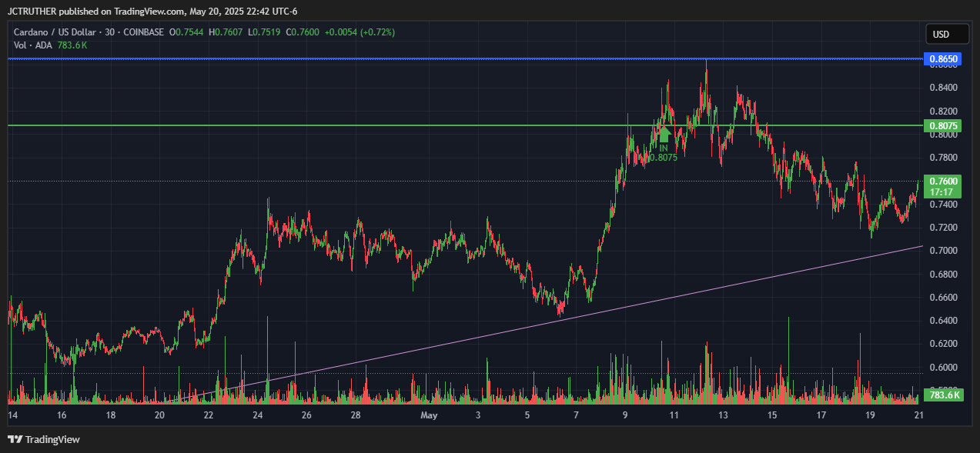The height and width of the screenshot is (453, 980).
Task: Click the 0.6800 price axis label
Action: 943,274
